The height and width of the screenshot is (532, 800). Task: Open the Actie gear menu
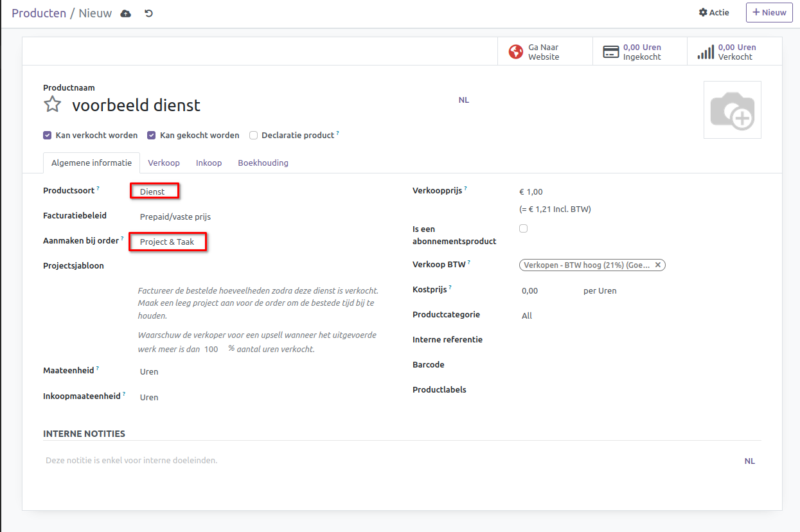pos(714,13)
